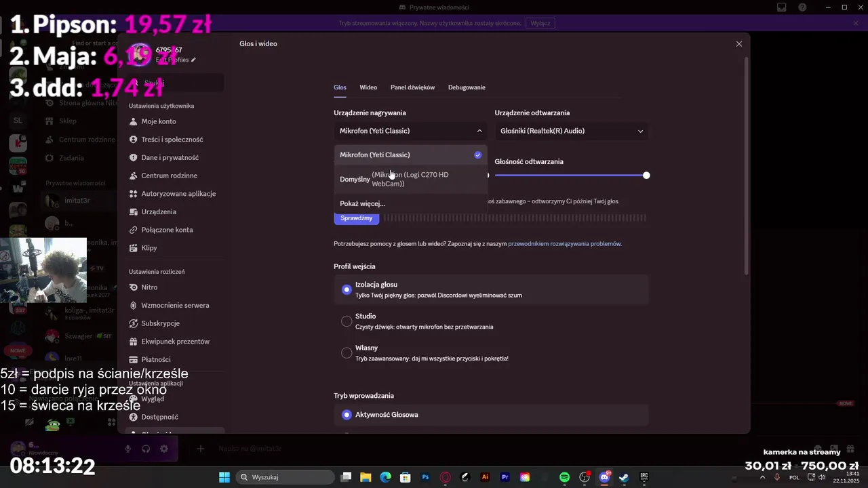Open Spotify from the taskbar

click(565, 477)
